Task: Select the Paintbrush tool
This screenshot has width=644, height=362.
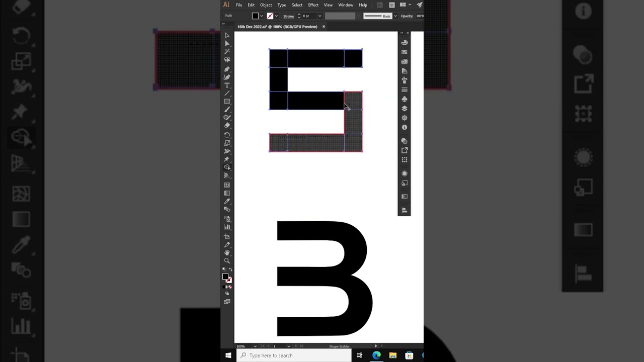Action: pos(227,110)
